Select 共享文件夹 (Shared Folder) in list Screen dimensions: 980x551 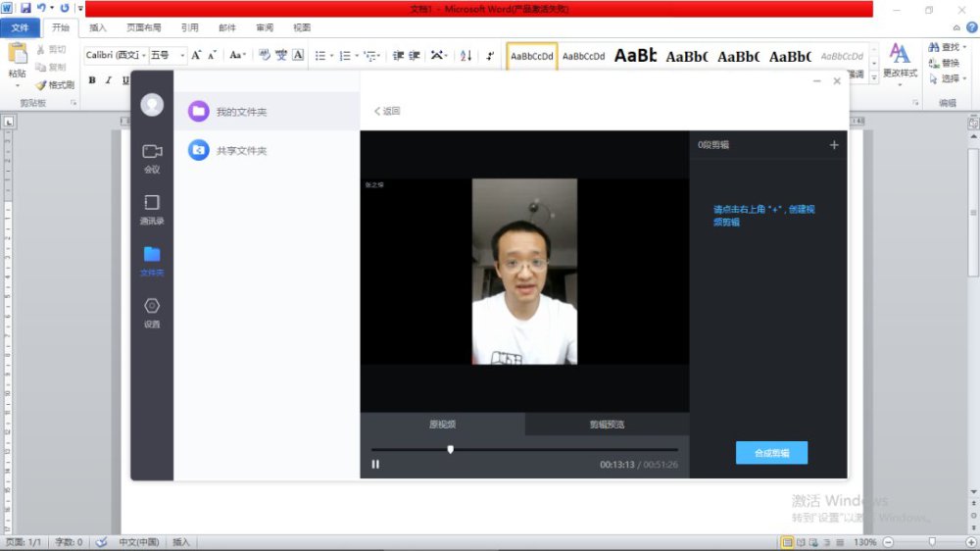coord(241,150)
